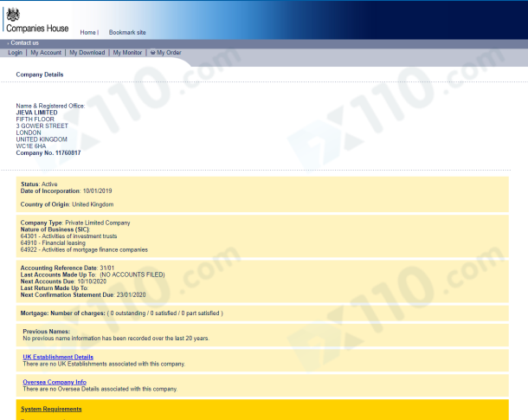The height and width of the screenshot is (420, 528).
Task: Click the address line 3 GOWER STREET
Action: click(x=42, y=126)
